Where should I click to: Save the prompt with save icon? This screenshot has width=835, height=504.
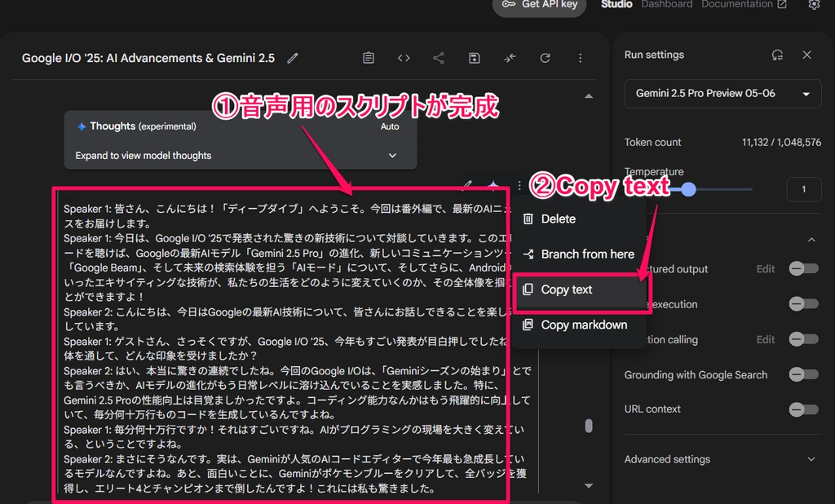click(474, 58)
